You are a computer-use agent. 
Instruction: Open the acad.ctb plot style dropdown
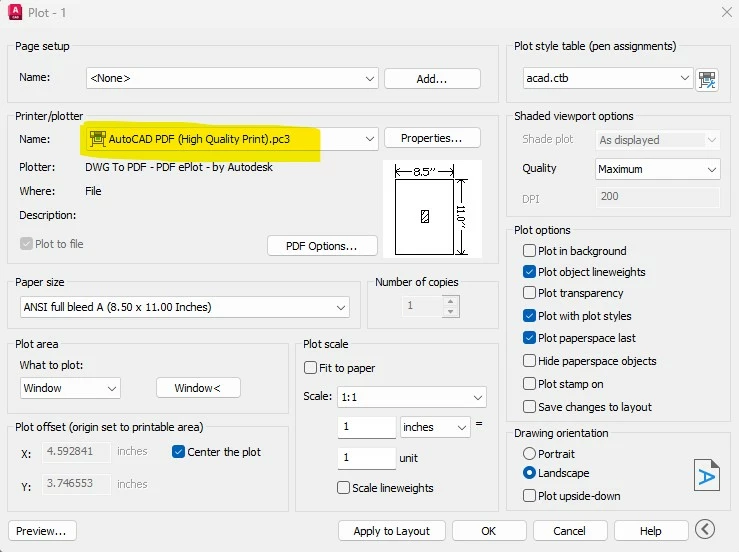pos(608,78)
